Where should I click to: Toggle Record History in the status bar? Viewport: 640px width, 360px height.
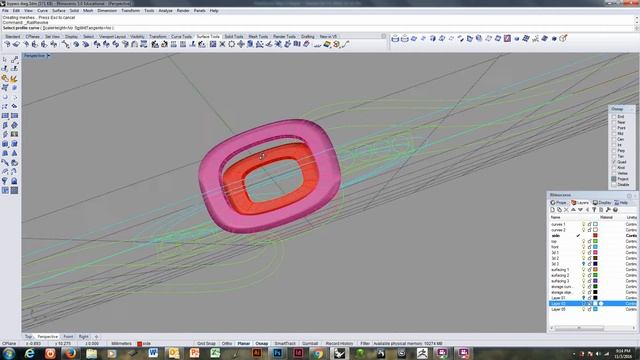point(339,344)
